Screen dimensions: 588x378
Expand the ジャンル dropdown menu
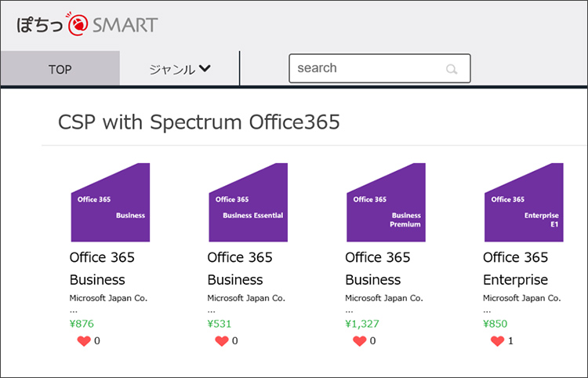click(x=180, y=69)
